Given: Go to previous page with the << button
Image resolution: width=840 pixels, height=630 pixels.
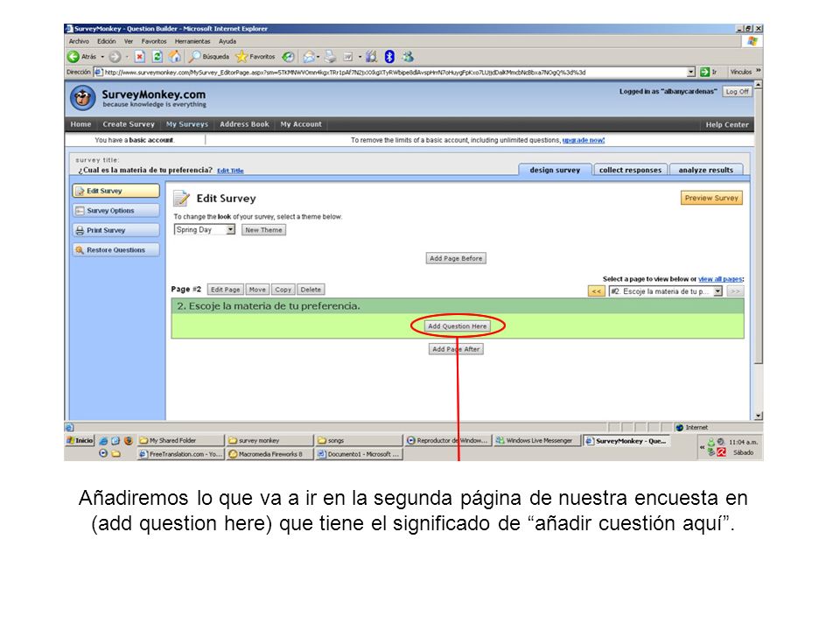Looking at the screenshot, I should [x=596, y=291].
